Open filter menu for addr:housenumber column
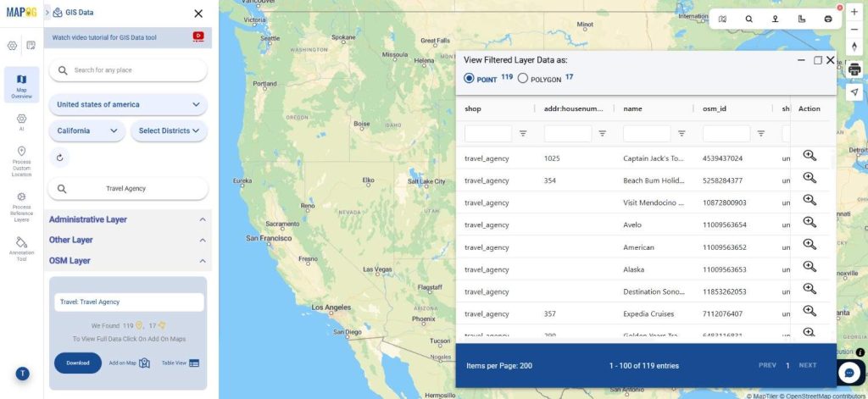Viewport: 868px width, 399px height. tap(603, 133)
